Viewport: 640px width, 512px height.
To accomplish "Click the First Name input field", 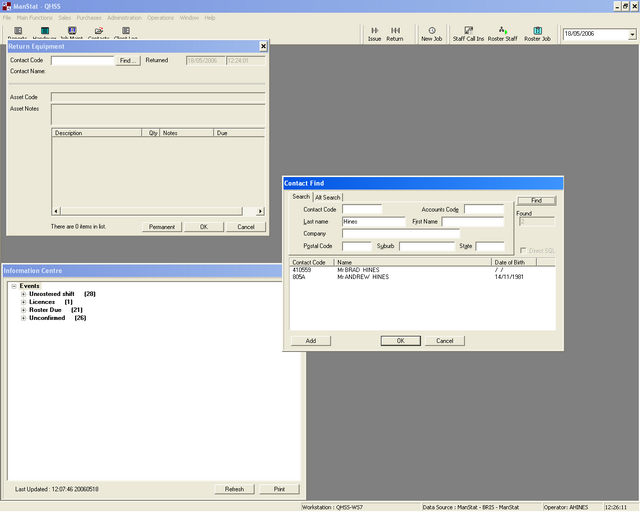I will click(x=472, y=222).
